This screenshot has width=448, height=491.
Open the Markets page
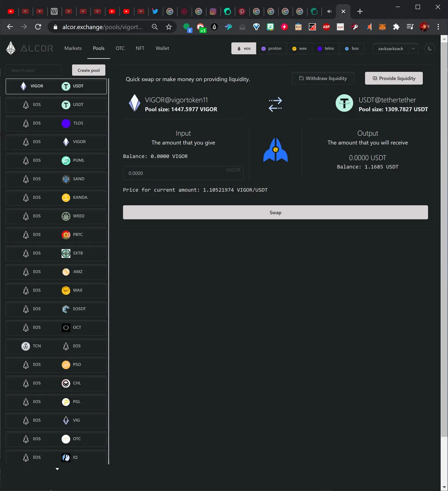pyautogui.click(x=73, y=48)
